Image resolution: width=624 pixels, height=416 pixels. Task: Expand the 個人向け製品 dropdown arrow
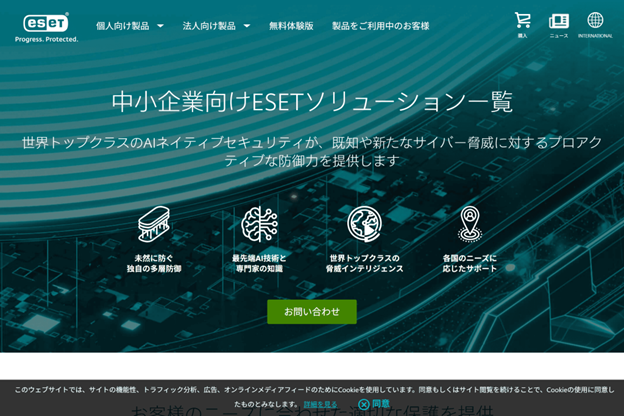(x=160, y=26)
